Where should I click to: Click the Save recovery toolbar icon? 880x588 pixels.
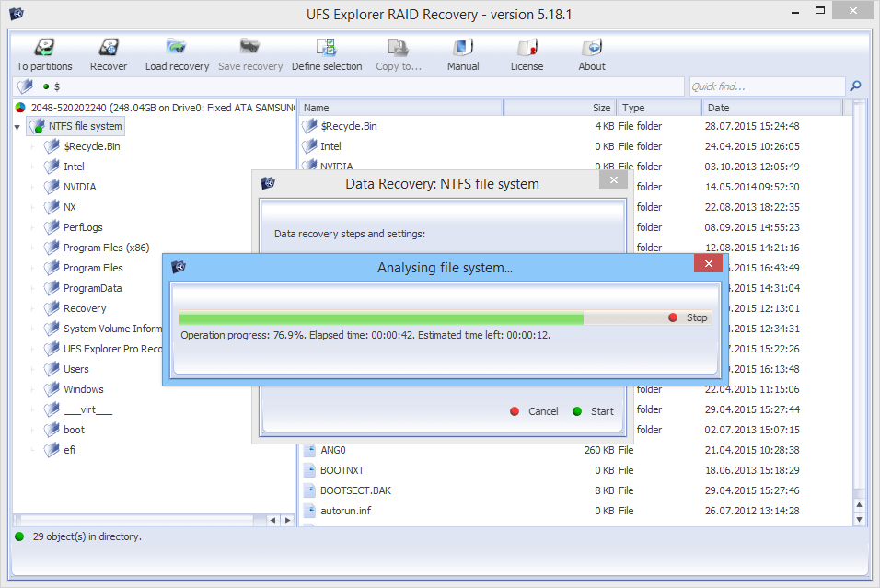click(249, 47)
